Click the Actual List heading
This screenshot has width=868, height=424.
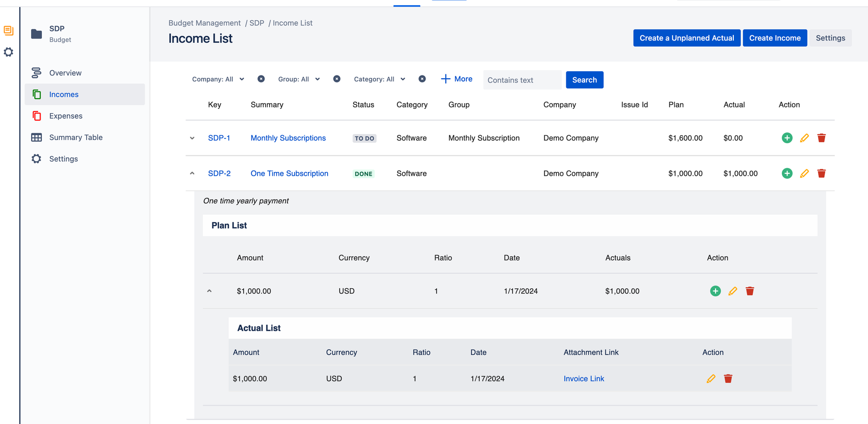259,328
